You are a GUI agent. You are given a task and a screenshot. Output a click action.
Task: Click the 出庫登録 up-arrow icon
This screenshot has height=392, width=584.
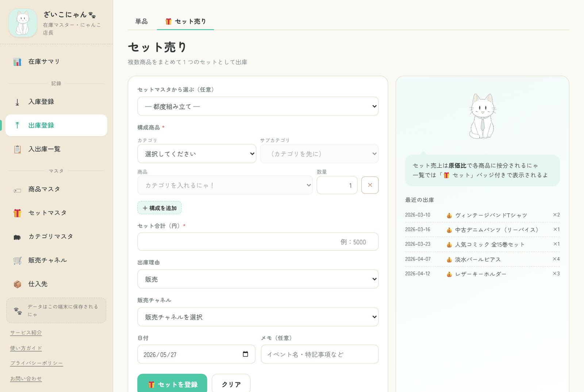(x=17, y=125)
